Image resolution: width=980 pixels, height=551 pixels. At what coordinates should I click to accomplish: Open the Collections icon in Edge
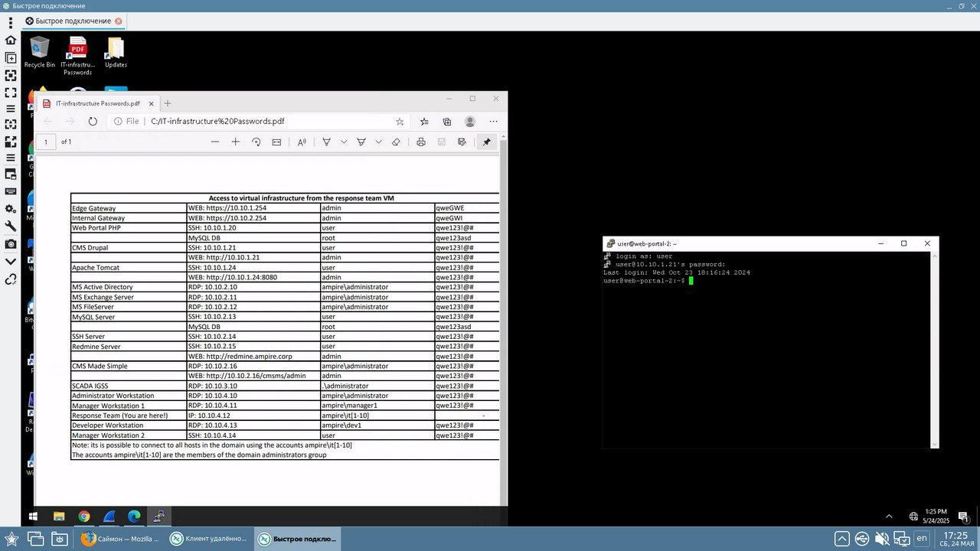(447, 121)
